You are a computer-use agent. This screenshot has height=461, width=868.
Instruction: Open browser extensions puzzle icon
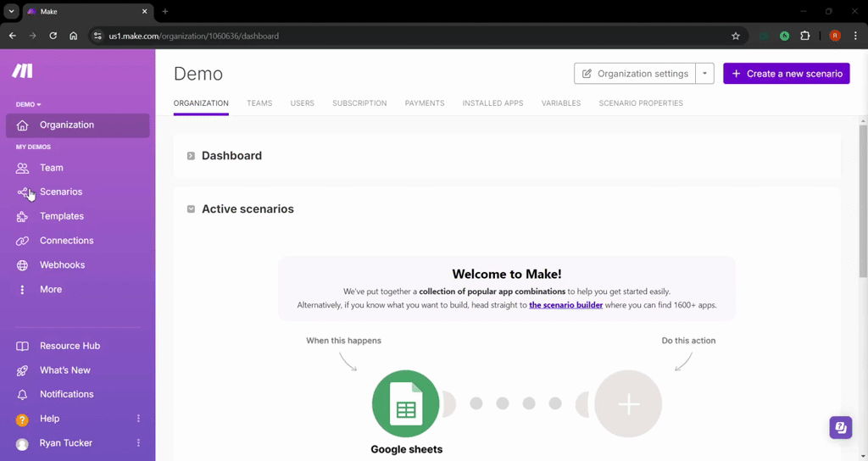pos(805,36)
